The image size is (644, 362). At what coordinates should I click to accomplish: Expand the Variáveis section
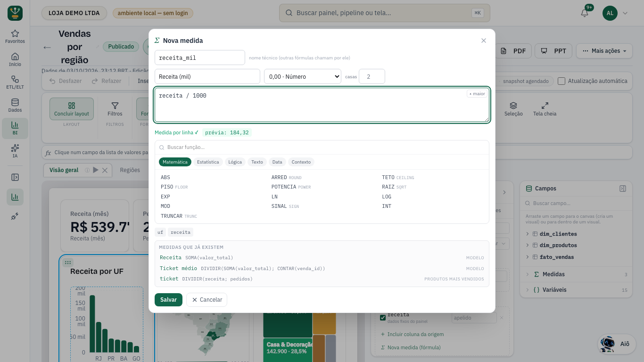tap(576, 290)
